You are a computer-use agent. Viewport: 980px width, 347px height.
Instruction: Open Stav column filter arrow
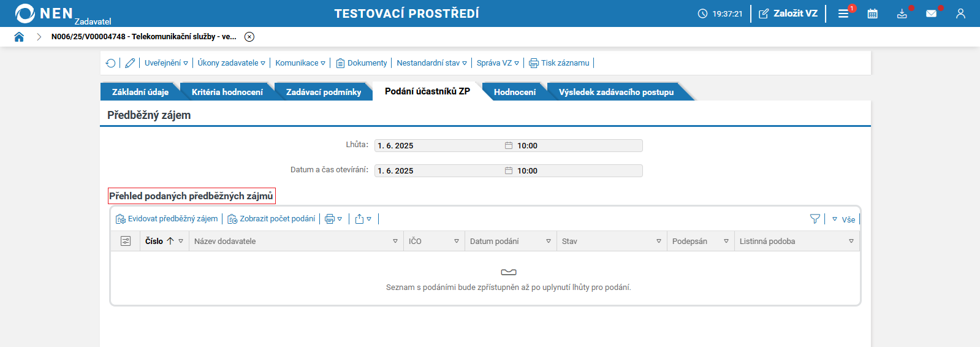coord(659,242)
